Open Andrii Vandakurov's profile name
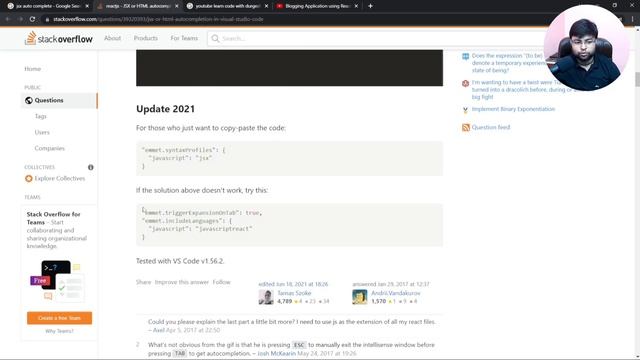This screenshot has width=640, height=360. coord(396,293)
